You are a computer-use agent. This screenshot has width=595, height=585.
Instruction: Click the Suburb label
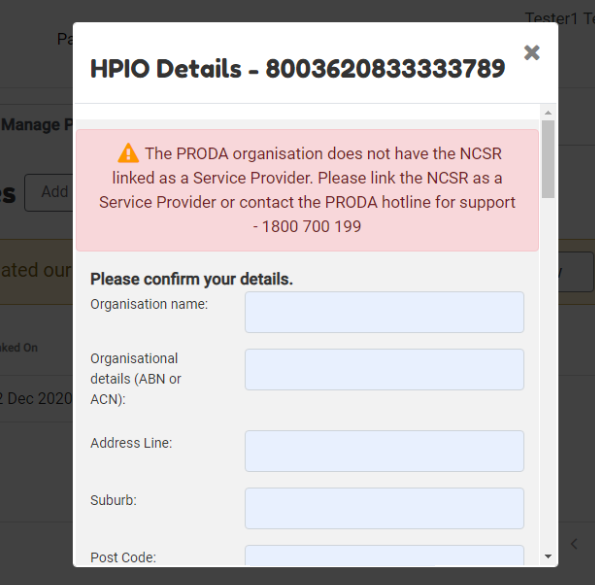[x=113, y=500]
